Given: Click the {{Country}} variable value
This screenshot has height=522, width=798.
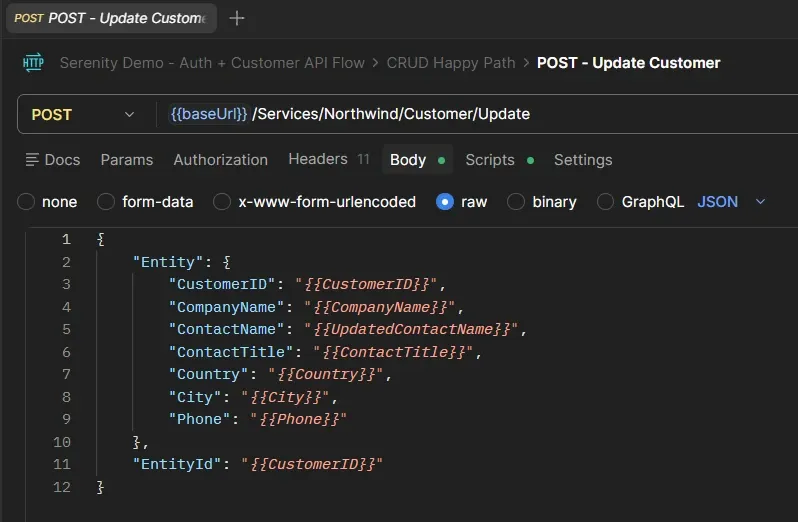Looking at the screenshot, I should pyautogui.click(x=327, y=374).
